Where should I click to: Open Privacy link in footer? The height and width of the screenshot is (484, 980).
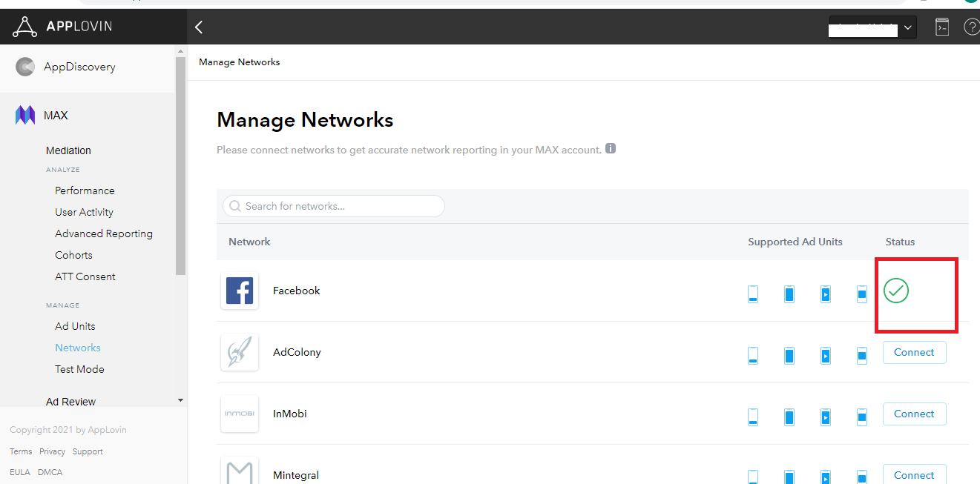coord(52,451)
